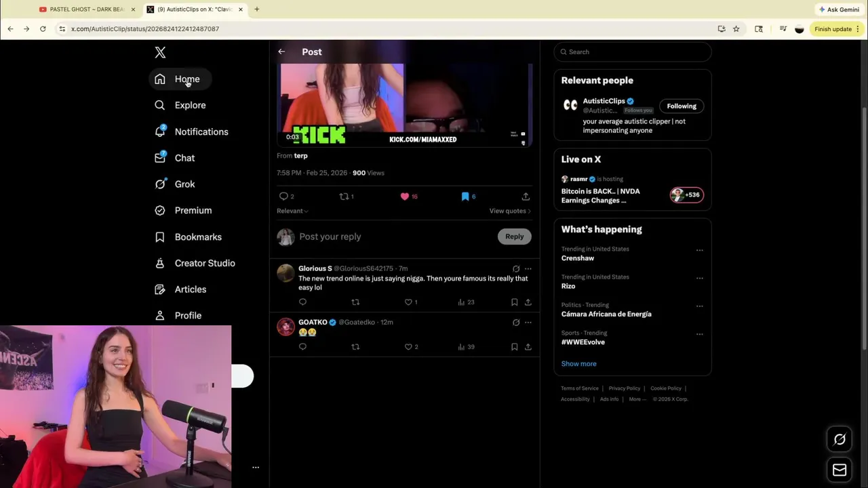Share the GOATKO comment
Viewport: 868px width, 488px height.
[528, 347]
